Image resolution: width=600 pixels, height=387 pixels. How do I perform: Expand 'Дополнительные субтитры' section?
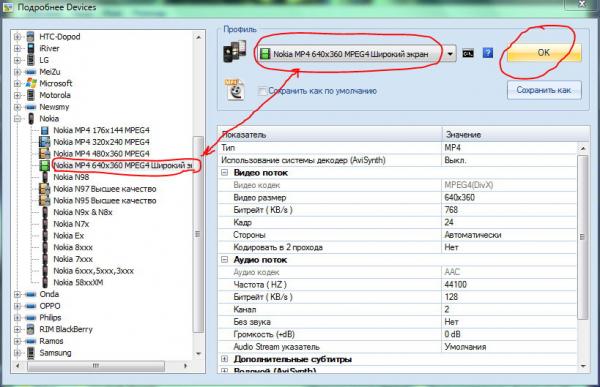(225, 359)
